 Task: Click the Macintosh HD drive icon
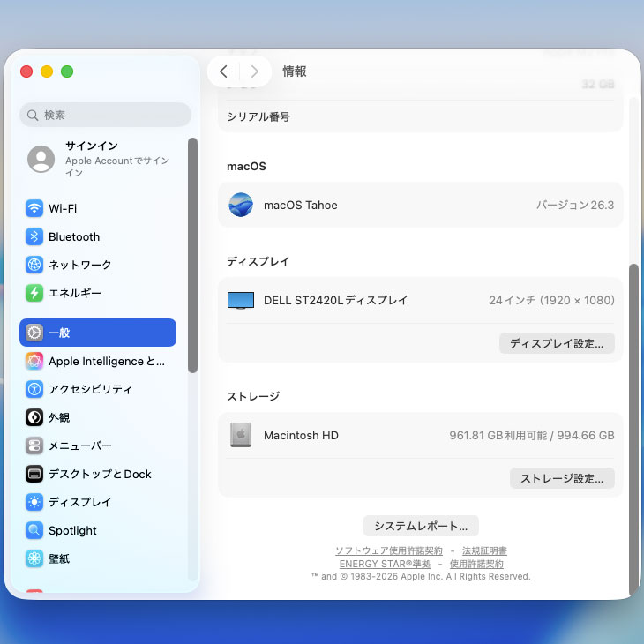[241, 435]
